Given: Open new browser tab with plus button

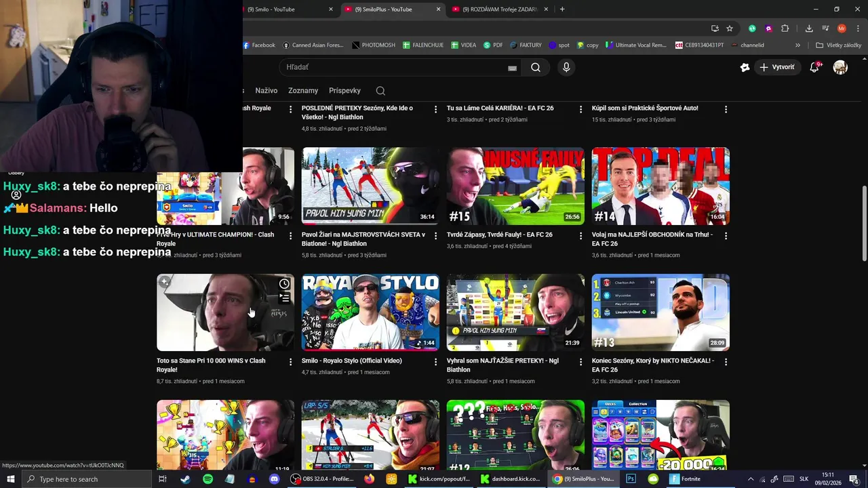Looking at the screenshot, I should click(562, 9).
